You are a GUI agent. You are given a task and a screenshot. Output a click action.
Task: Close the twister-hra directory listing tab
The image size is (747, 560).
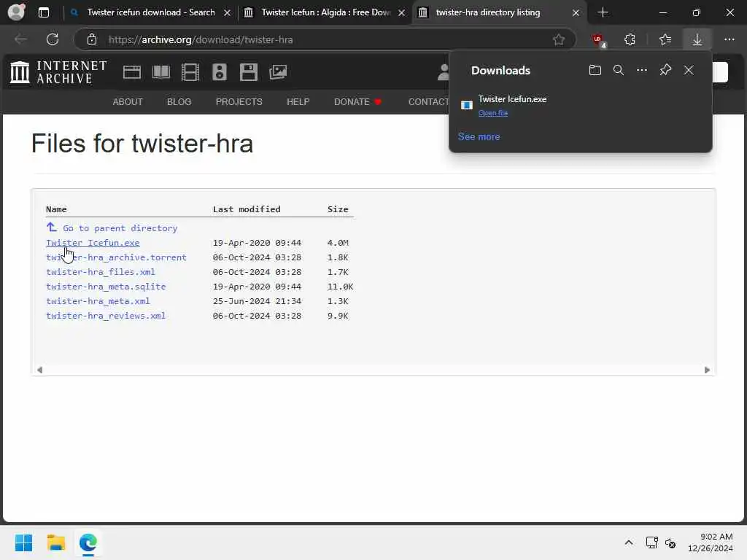click(576, 13)
